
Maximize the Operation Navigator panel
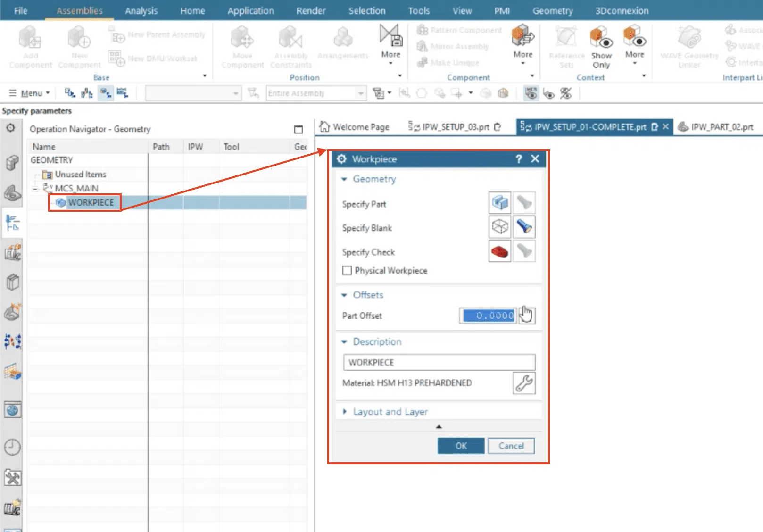tap(298, 129)
